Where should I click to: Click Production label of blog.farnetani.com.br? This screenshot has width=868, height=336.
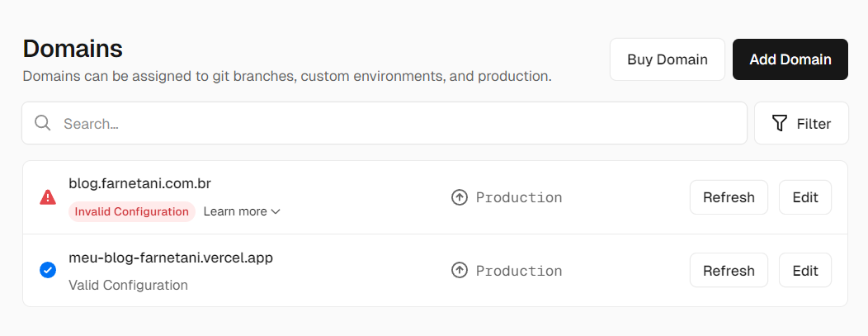pyautogui.click(x=519, y=197)
